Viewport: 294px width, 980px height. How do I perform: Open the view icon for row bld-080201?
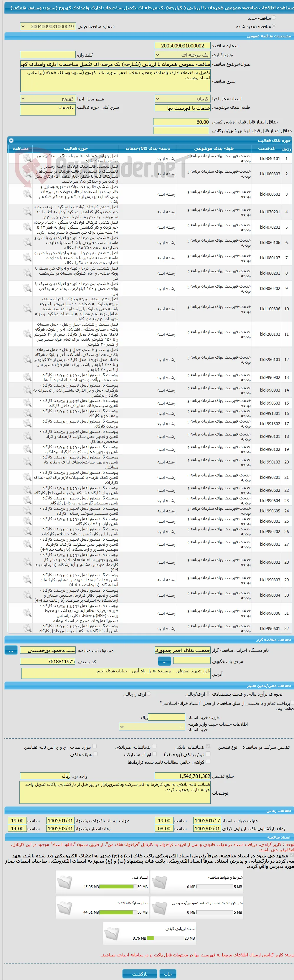27,273
